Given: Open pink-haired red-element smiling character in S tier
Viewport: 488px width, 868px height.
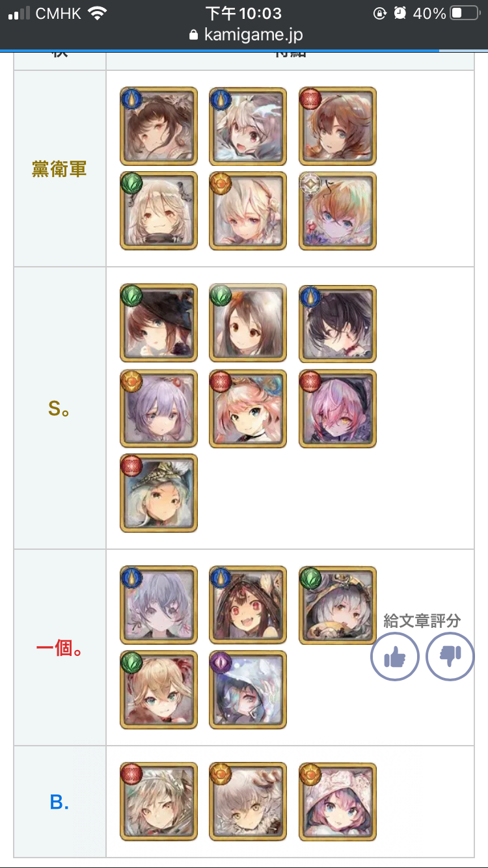Looking at the screenshot, I should click(248, 409).
